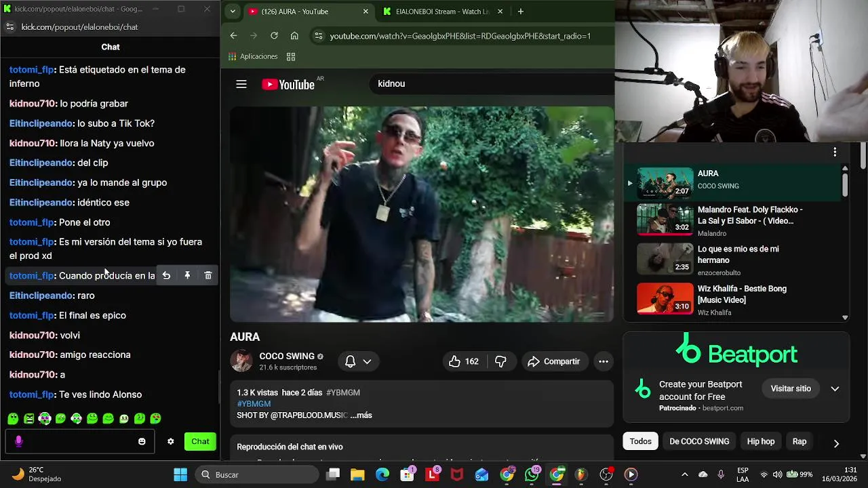Image resolution: width=868 pixels, height=488 pixels.
Task: Open the tab groups grid icon in bookmarks bar
Action: [x=291, y=56]
